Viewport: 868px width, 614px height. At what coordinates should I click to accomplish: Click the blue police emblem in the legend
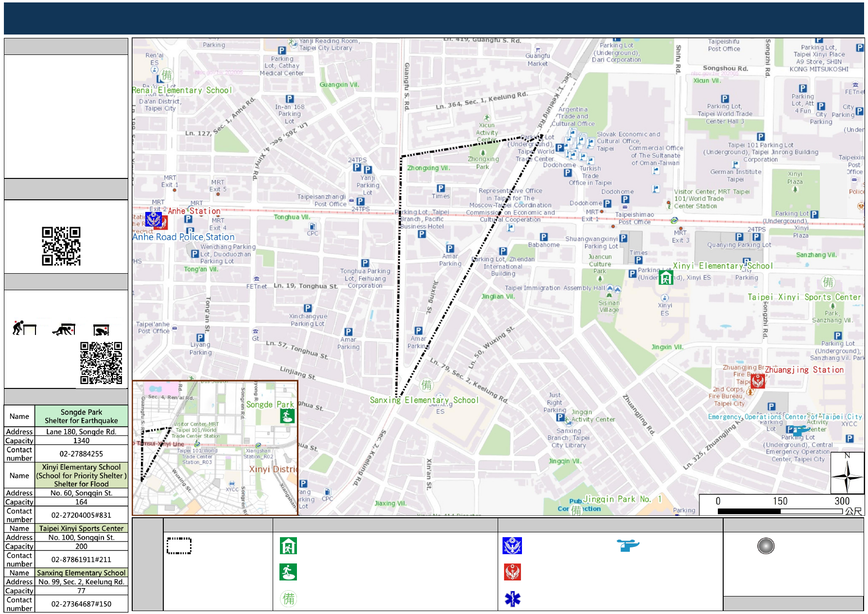[512, 545]
